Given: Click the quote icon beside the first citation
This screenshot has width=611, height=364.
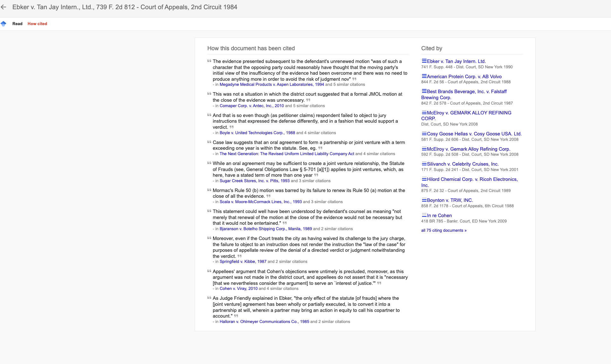Looking at the screenshot, I should click(209, 61).
